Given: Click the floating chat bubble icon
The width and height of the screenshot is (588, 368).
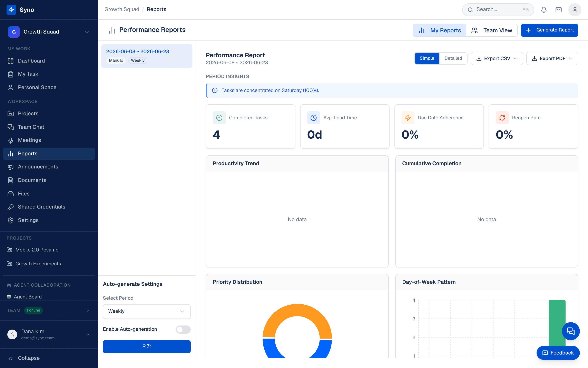Looking at the screenshot, I should click(x=571, y=331).
